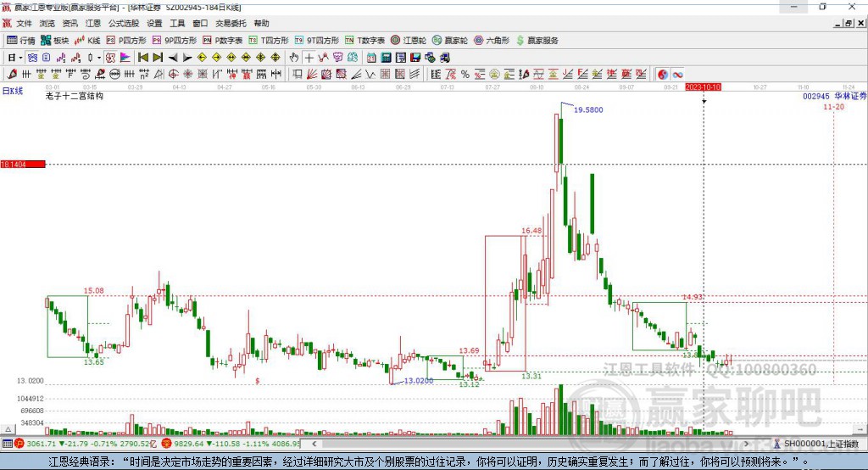The height and width of the screenshot is (470, 868).
Task: Open the 六角形 hexagon tool
Action: [492, 41]
